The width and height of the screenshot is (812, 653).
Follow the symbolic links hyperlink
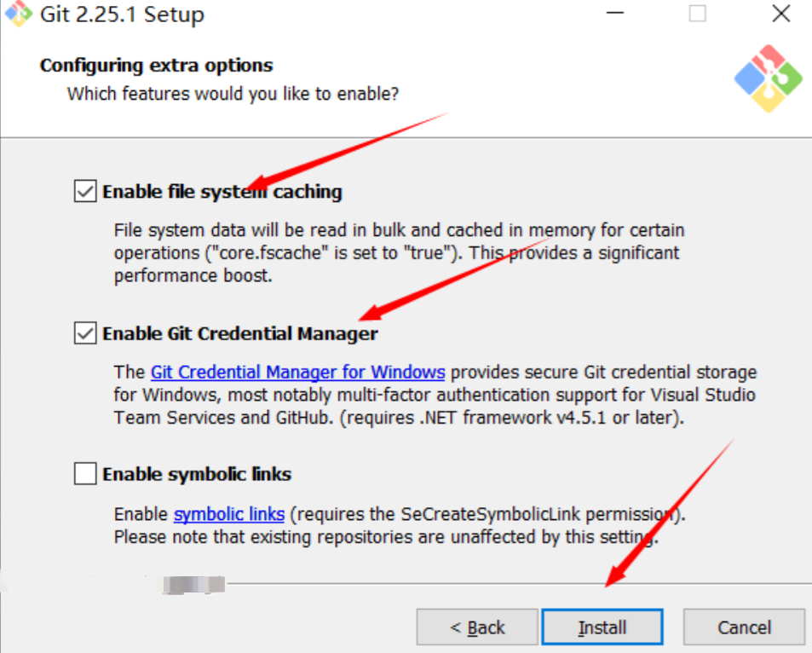(x=228, y=514)
